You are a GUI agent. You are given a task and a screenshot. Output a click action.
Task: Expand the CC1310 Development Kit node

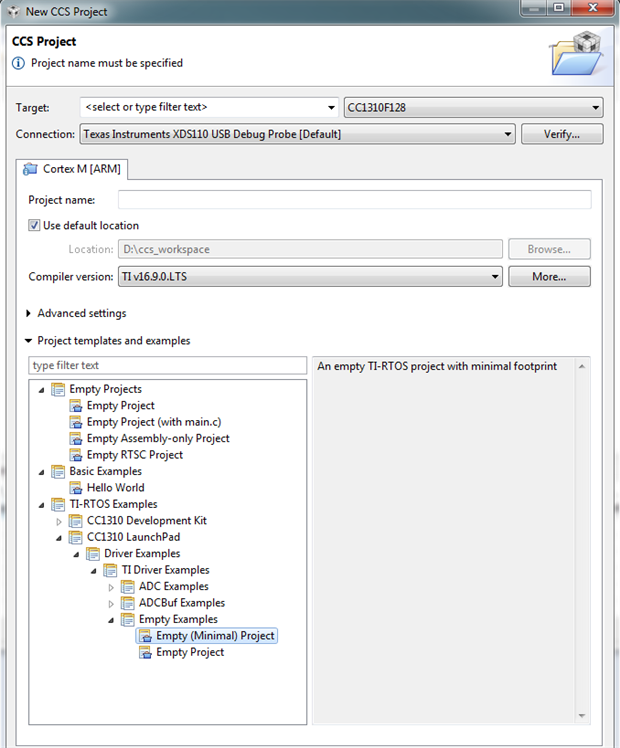(59, 521)
